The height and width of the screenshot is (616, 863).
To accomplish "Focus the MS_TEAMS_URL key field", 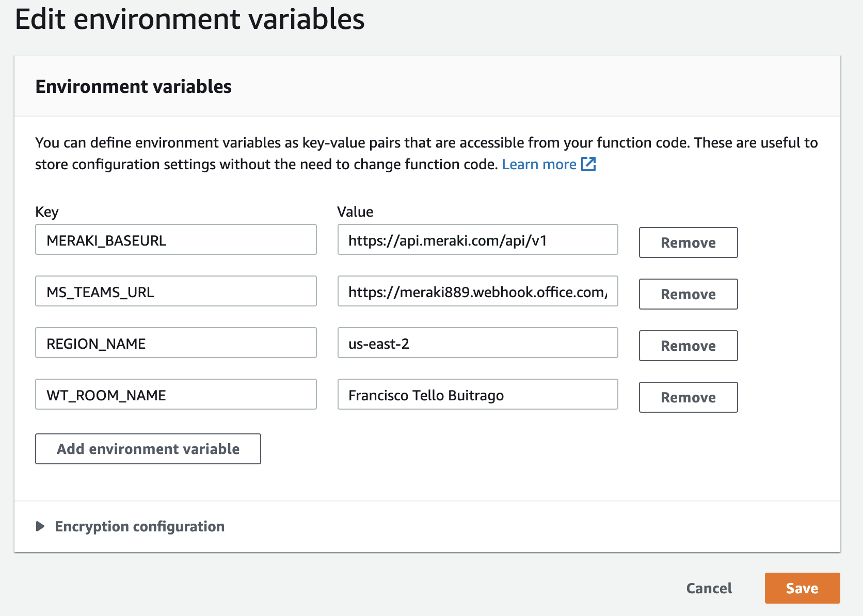I will [x=175, y=291].
